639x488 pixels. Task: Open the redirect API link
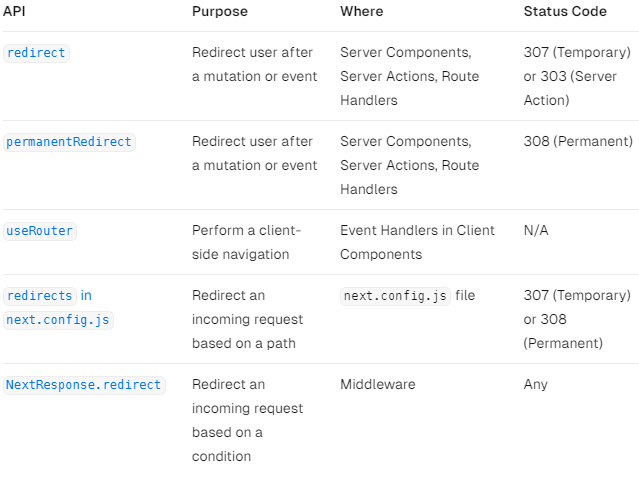pyautogui.click(x=36, y=53)
